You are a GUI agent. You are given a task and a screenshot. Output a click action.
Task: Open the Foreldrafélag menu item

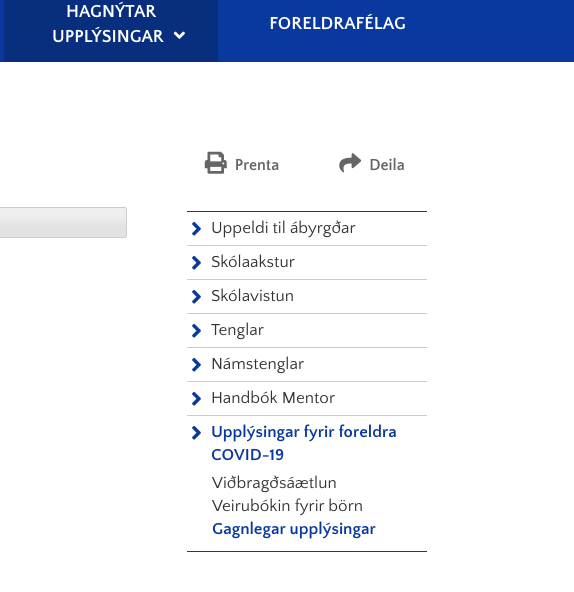(x=338, y=23)
